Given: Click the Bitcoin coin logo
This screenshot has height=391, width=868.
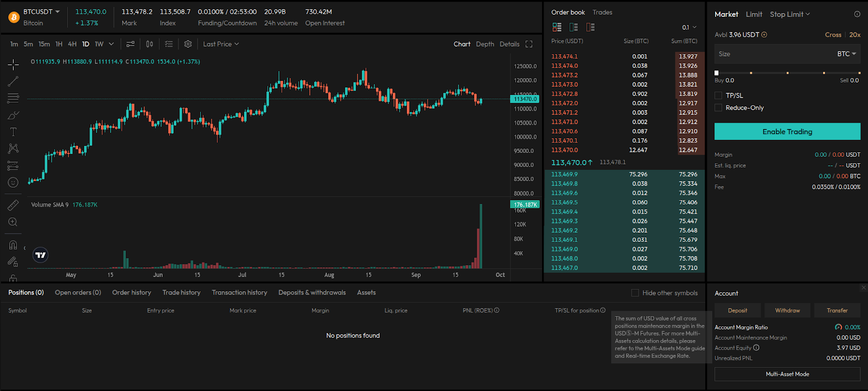Looking at the screenshot, I should point(14,17).
